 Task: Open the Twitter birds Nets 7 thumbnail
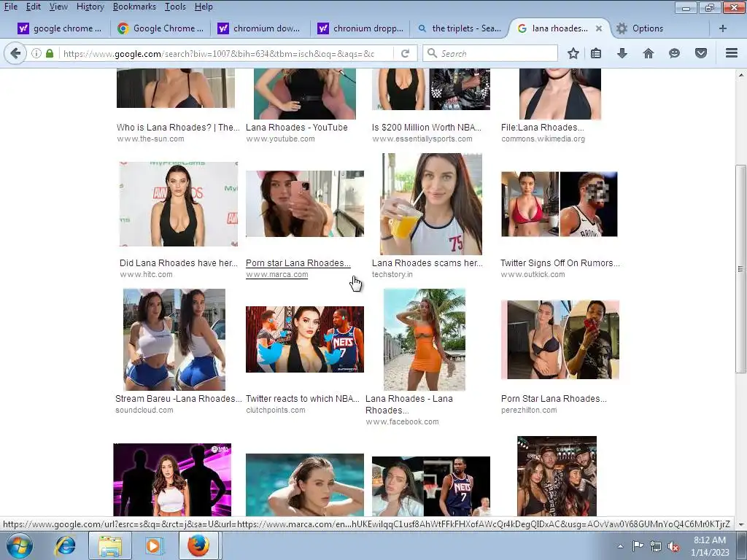[305, 340]
